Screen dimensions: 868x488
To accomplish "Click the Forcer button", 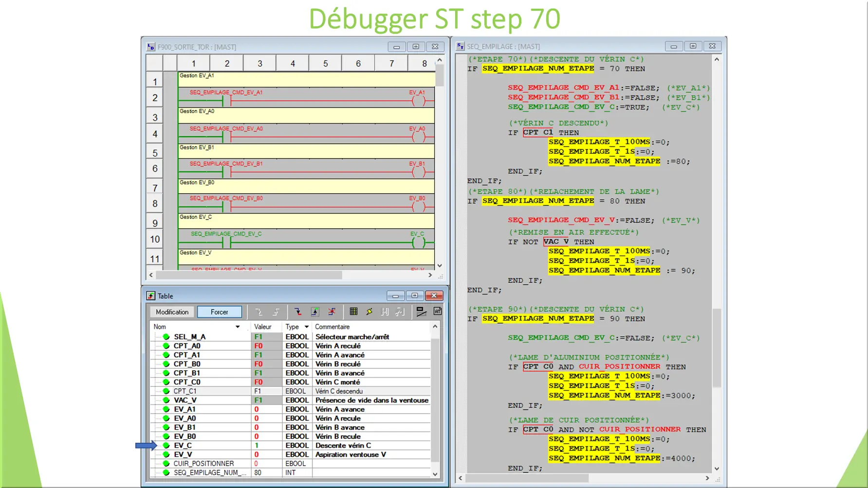I will click(220, 311).
